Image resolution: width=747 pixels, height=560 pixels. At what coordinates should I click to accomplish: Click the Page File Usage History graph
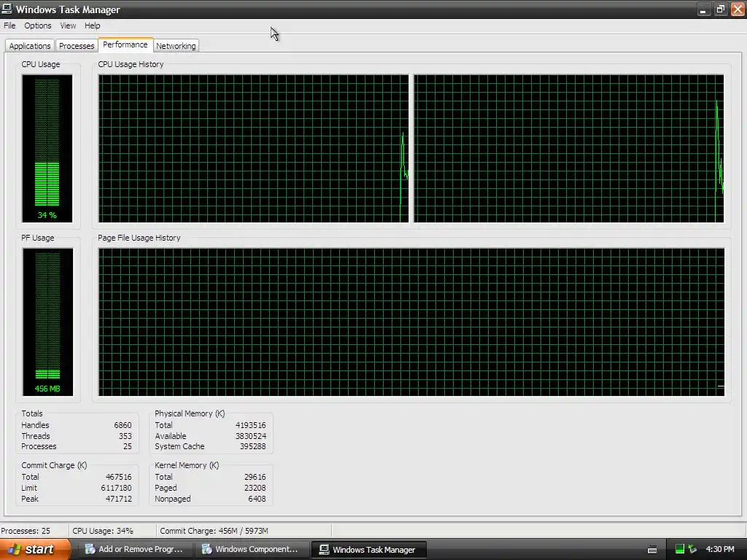pyautogui.click(x=411, y=322)
